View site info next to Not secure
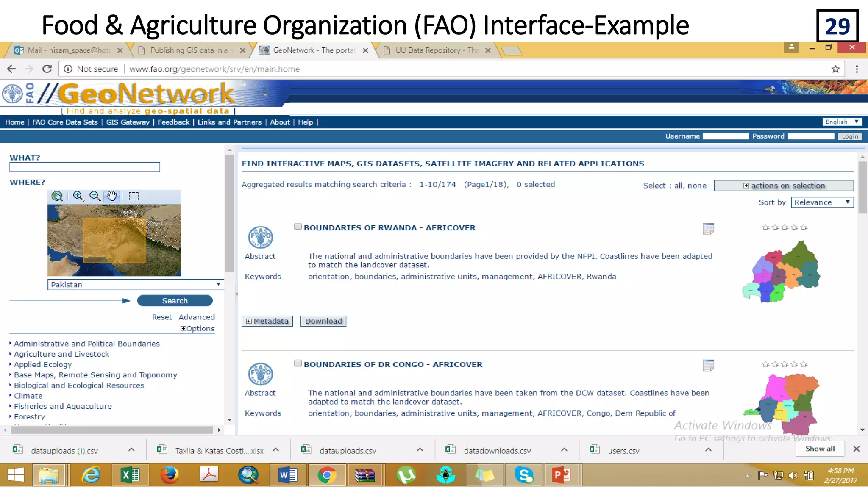The image size is (868, 488). point(68,69)
